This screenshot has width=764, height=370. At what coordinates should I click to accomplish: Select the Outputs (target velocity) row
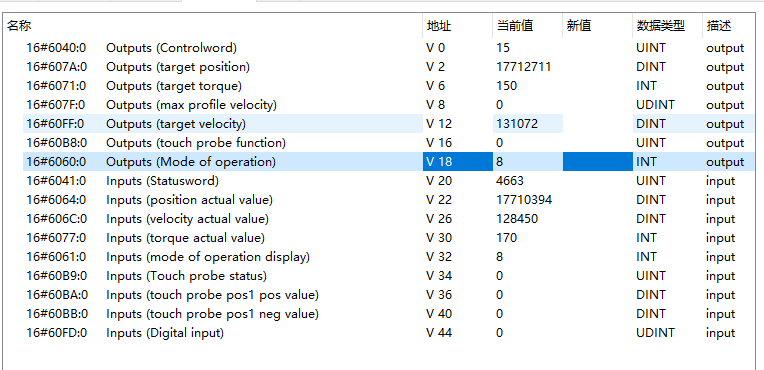click(x=389, y=124)
